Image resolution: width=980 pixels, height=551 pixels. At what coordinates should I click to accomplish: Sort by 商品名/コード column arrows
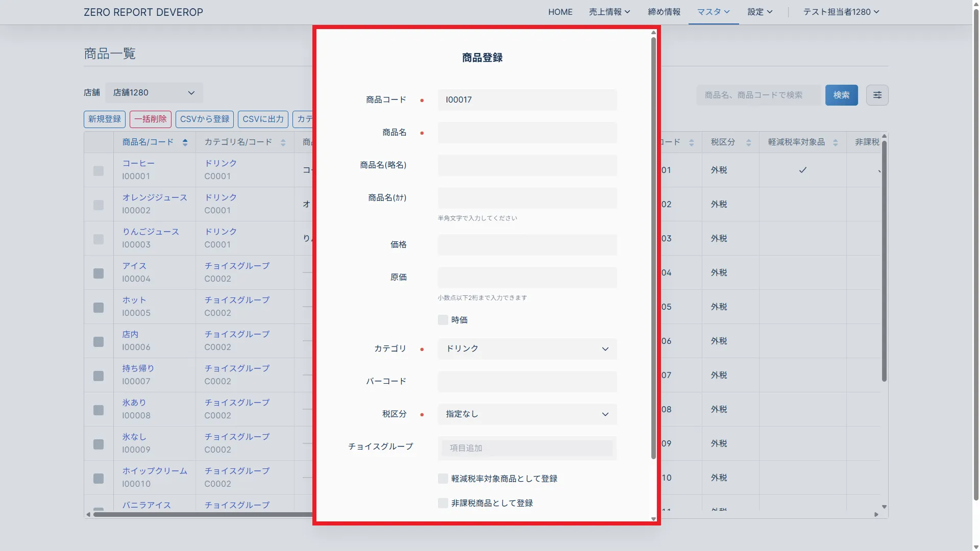coord(185,142)
